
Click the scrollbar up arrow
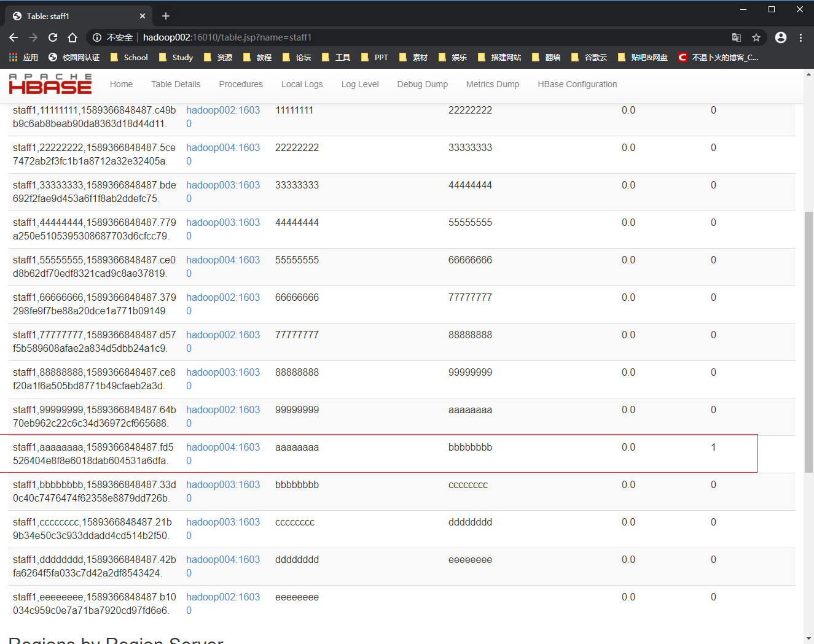(808, 74)
